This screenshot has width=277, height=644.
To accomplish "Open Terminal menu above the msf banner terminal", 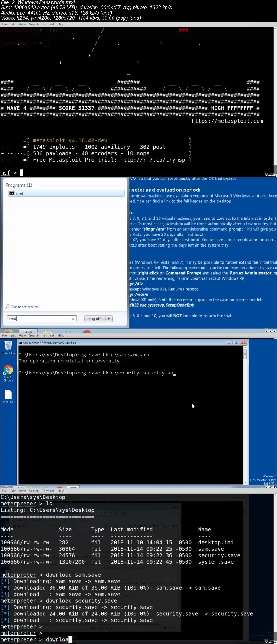I will click(48, 24).
